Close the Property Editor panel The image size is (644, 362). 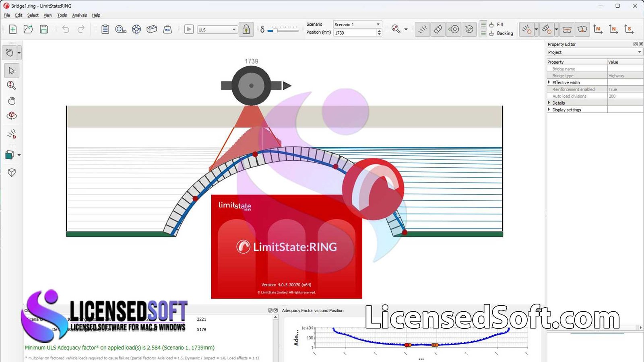point(641,44)
